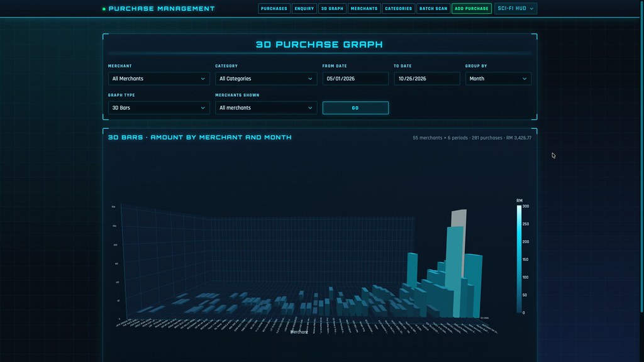Open the Categories nav tab

coord(398,9)
